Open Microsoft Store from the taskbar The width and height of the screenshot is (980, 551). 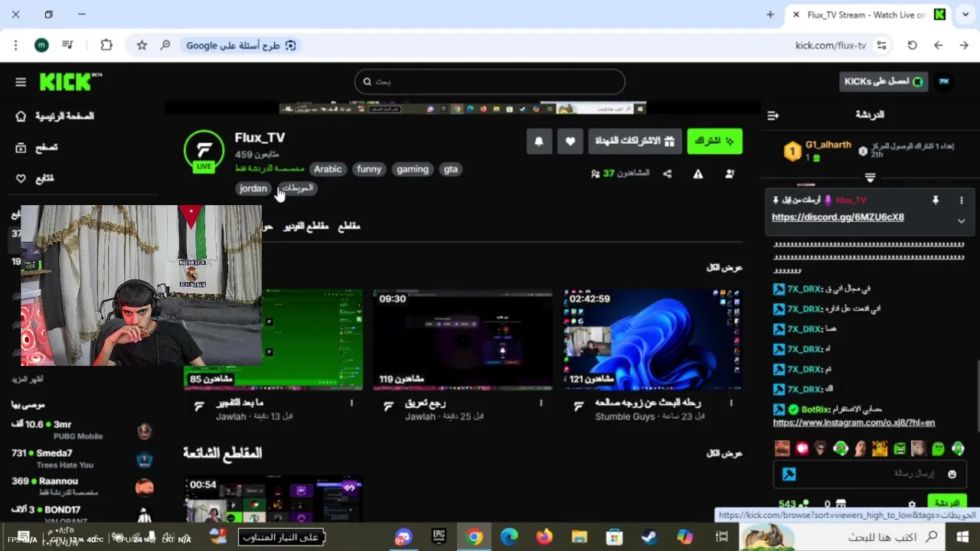(x=614, y=537)
